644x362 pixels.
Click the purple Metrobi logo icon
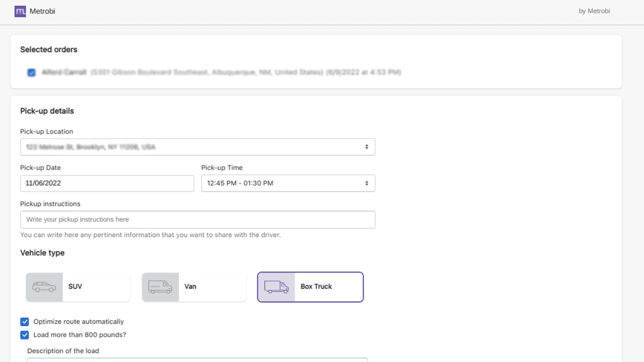point(20,11)
